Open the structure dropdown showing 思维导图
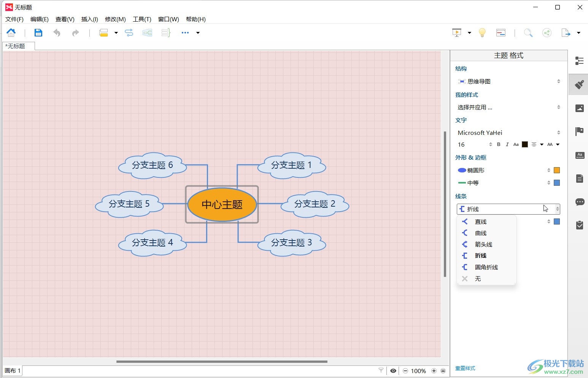Viewport: 588px width, 378px height. [509, 81]
